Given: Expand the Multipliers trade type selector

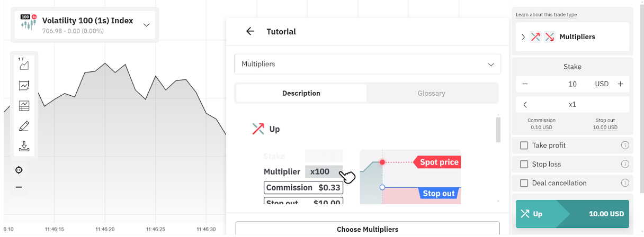Looking at the screenshot, I should [x=573, y=37].
